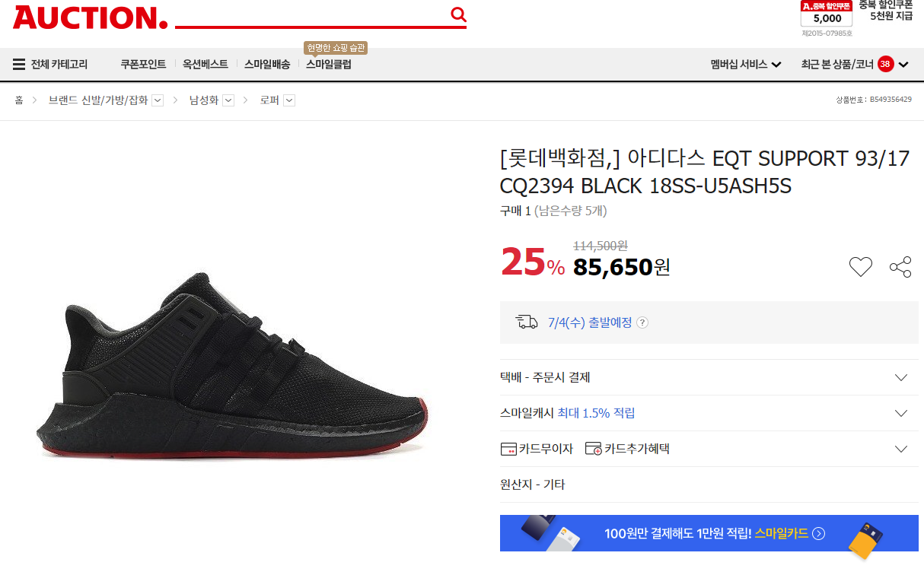Expand the 브랜드 신발/가방/잡화 breadcrumb dropdown
Image resolution: width=924 pixels, height=575 pixels.
click(158, 100)
